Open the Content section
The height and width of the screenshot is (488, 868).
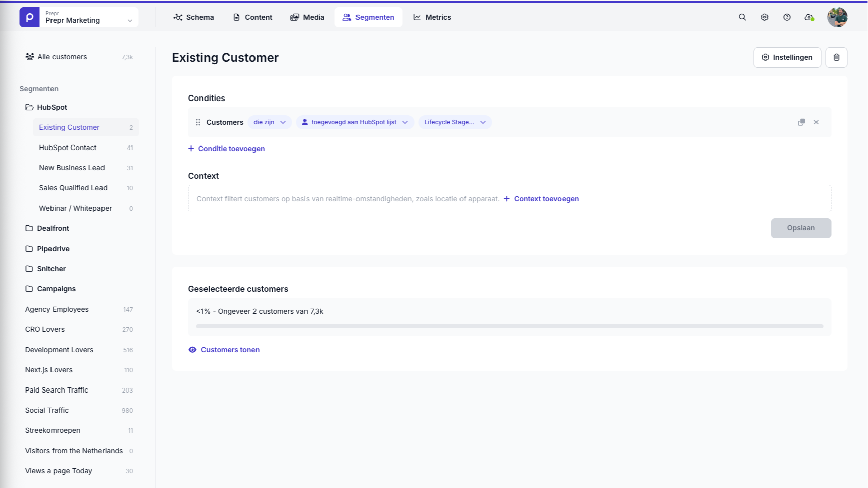coord(252,17)
